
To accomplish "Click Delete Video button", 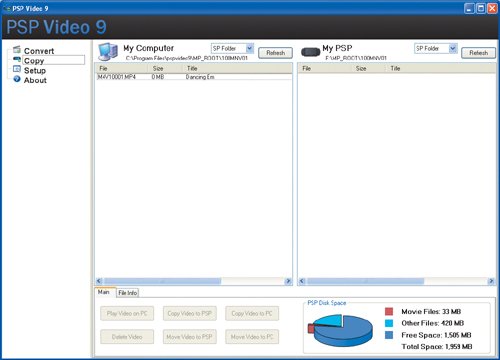I will (127, 337).
